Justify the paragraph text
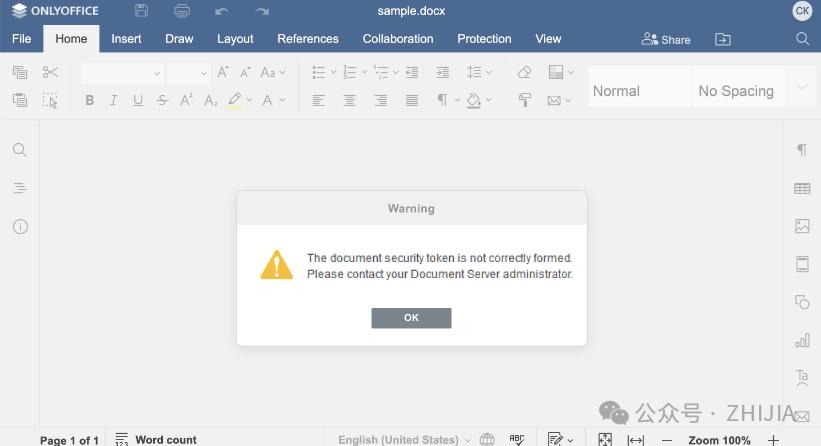 point(412,100)
